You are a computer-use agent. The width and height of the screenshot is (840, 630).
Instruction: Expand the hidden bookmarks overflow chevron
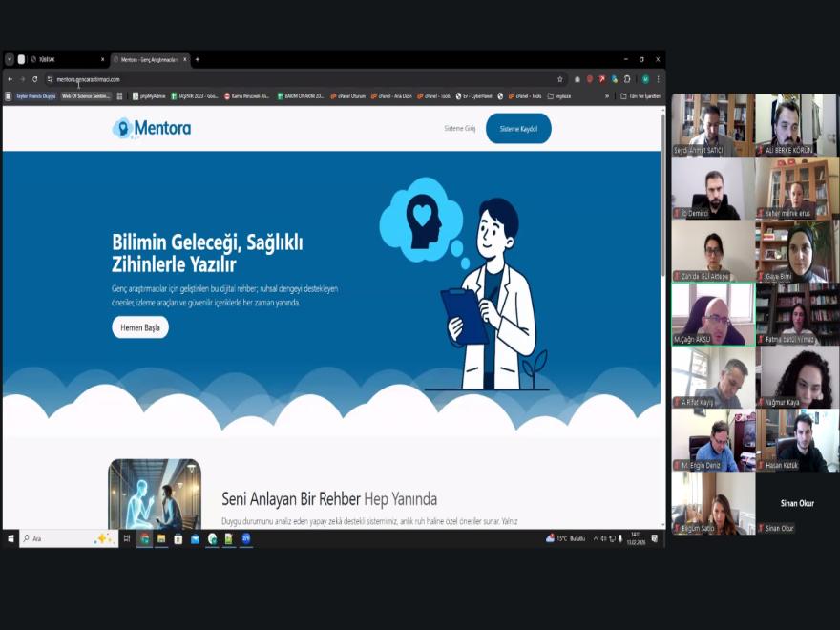point(607,95)
